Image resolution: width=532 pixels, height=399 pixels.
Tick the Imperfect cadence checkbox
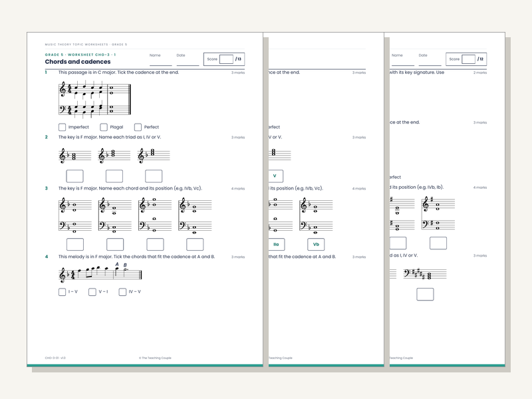(x=62, y=127)
